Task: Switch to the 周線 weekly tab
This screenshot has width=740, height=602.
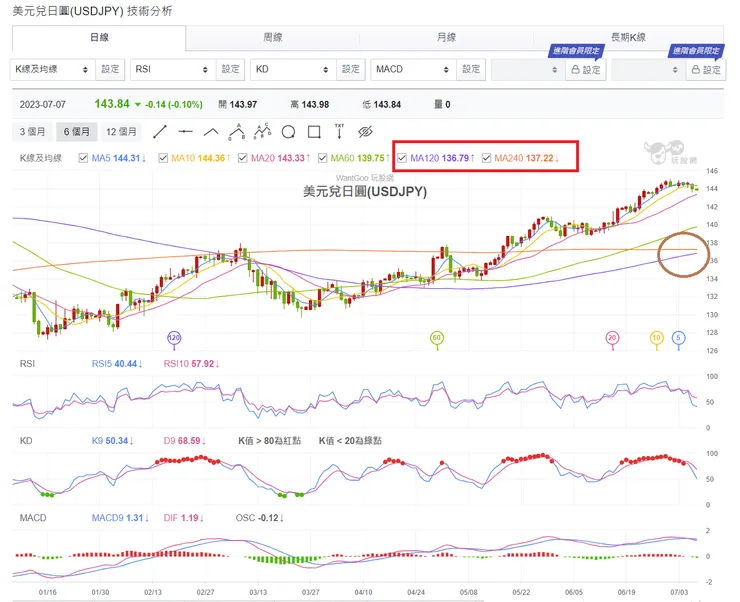Action: click(273, 37)
